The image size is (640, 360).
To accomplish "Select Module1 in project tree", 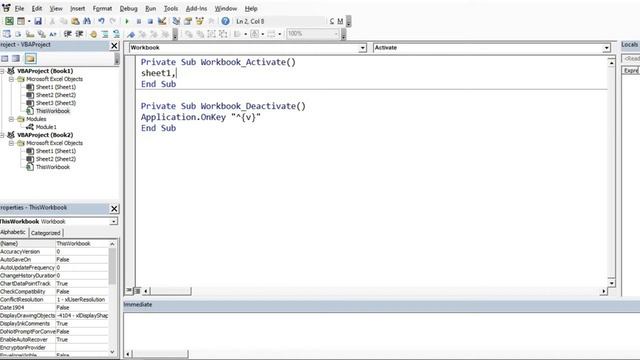I will coord(46,127).
